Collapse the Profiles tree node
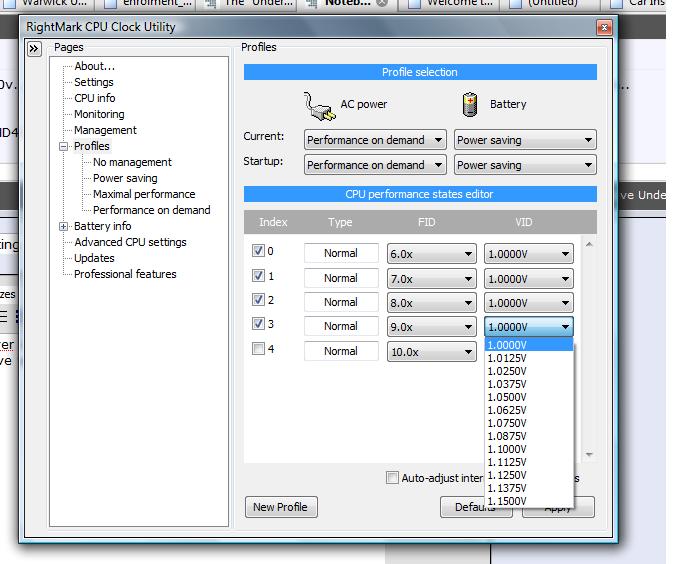 point(64,146)
